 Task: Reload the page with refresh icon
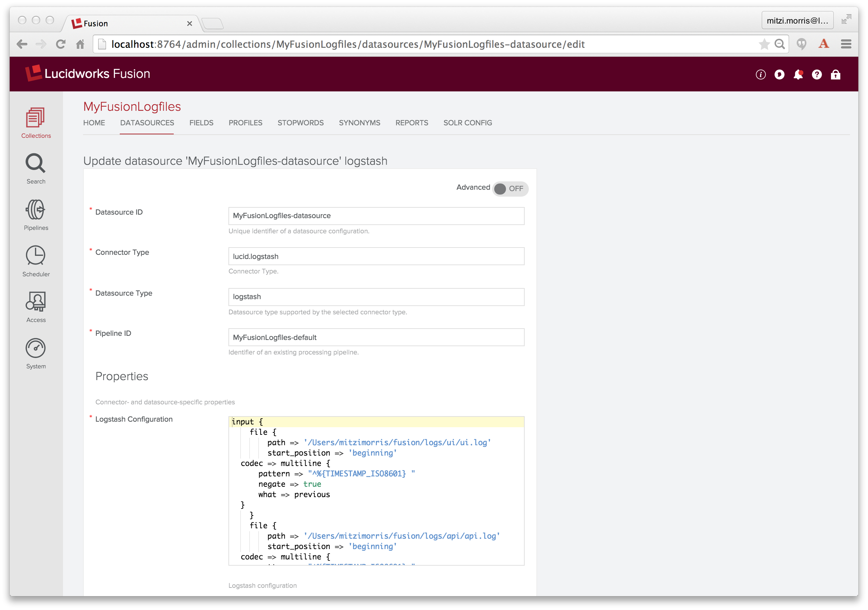point(61,44)
